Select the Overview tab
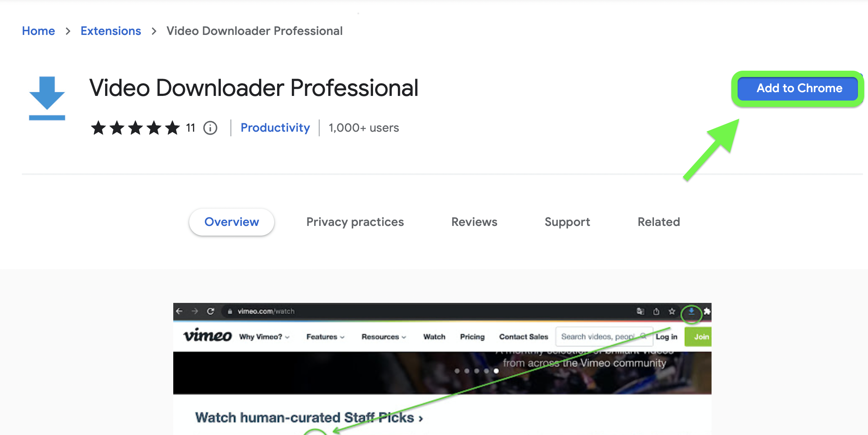868x435 pixels. 232,222
